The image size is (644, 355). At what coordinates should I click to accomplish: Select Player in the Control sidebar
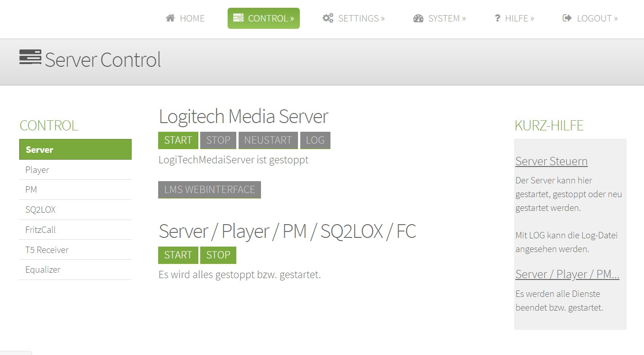pos(37,170)
